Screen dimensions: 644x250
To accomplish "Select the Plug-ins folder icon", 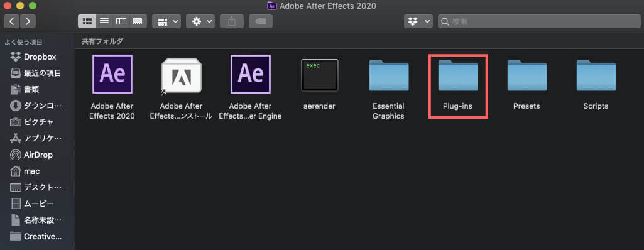I will click(x=458, y=75).
